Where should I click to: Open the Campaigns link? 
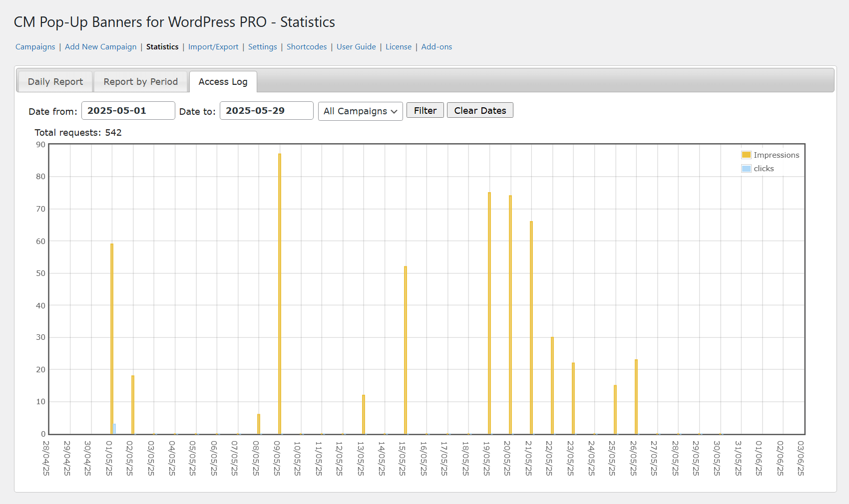click(35, 47)
